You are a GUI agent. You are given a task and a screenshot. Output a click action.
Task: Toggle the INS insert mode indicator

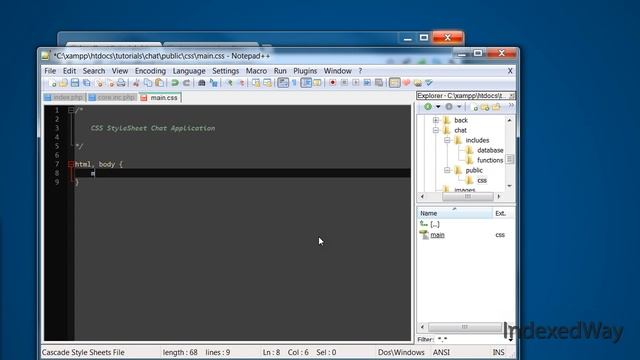pyautogui.click(x=498, y=352)
